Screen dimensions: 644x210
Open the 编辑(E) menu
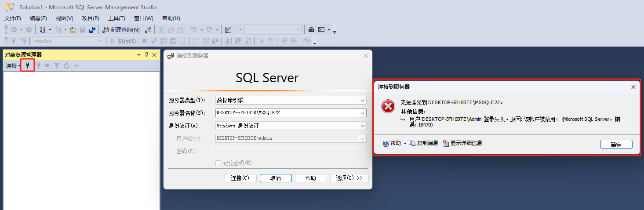pyautogui.click(x=38, y=18)
